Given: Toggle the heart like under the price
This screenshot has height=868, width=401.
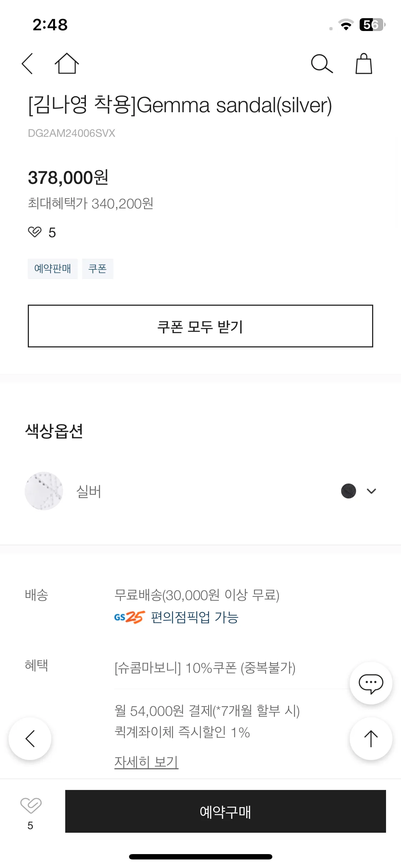Looking at the screenshot, I should tap(35, 232).
